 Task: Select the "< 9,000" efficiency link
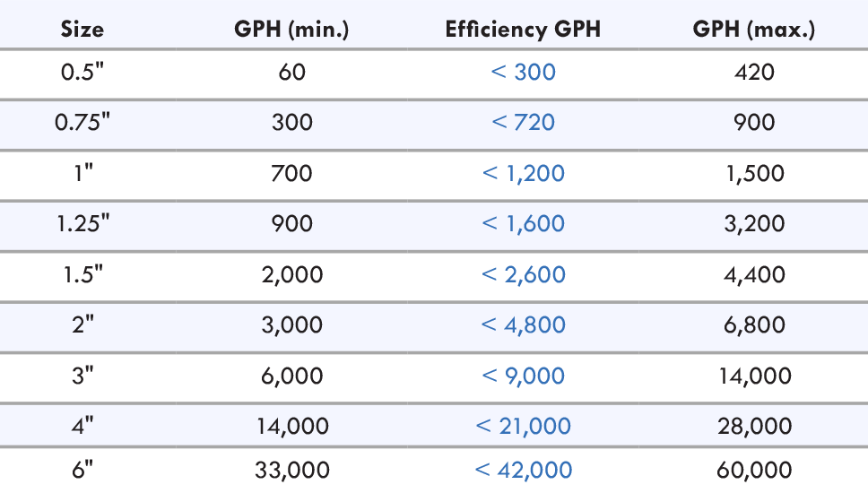pos(524,375)
